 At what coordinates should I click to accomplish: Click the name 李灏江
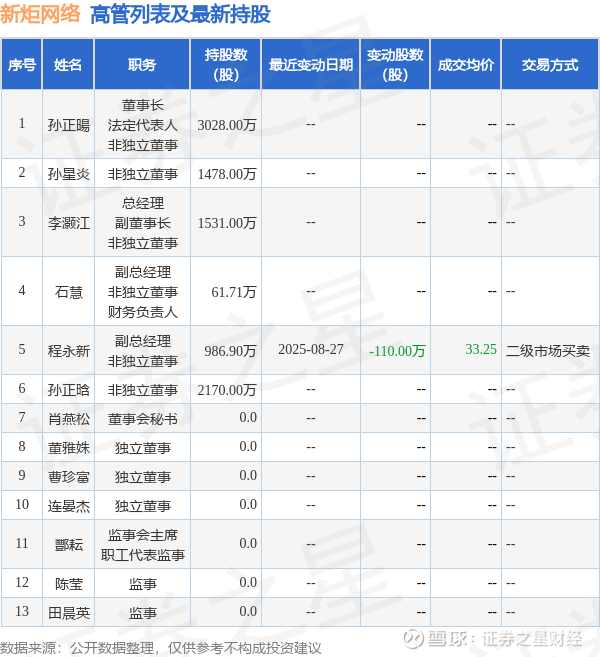[69, 223]
